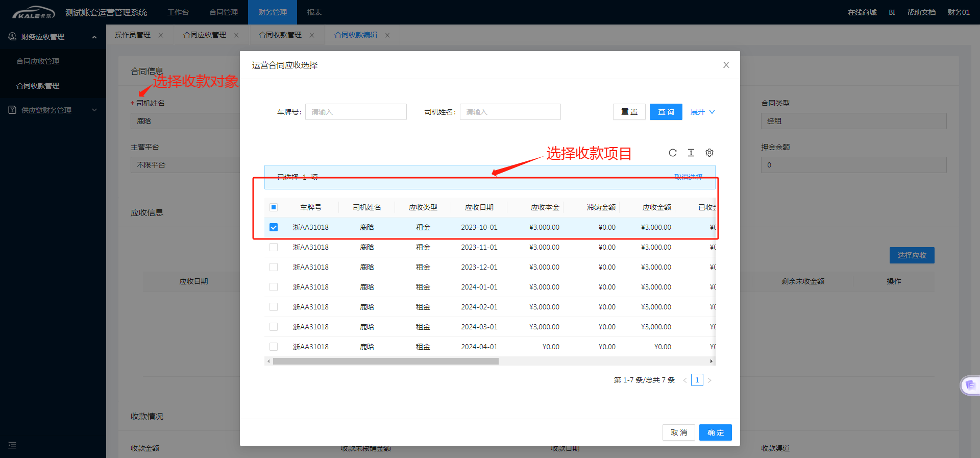Click the horizontal table scrollbar thumb
Image resolution: width=980 pixels, height=458 pixels.
[x=386, y=361]
